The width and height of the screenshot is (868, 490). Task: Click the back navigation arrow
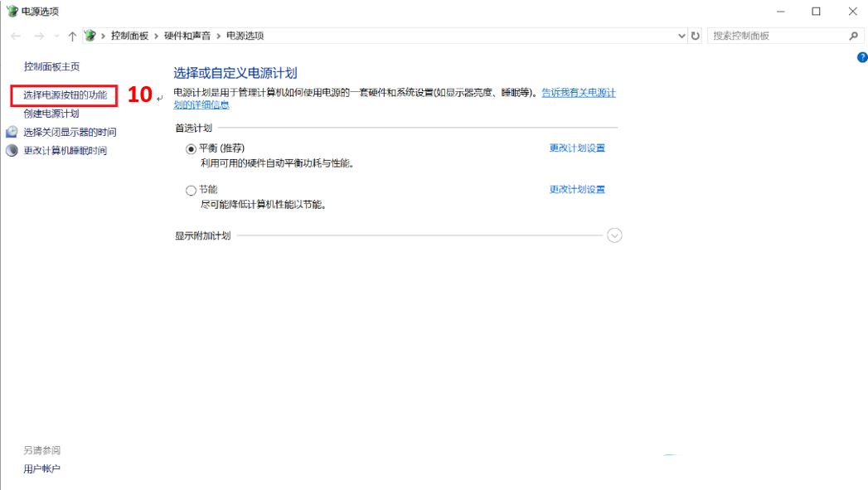(15, 36)
